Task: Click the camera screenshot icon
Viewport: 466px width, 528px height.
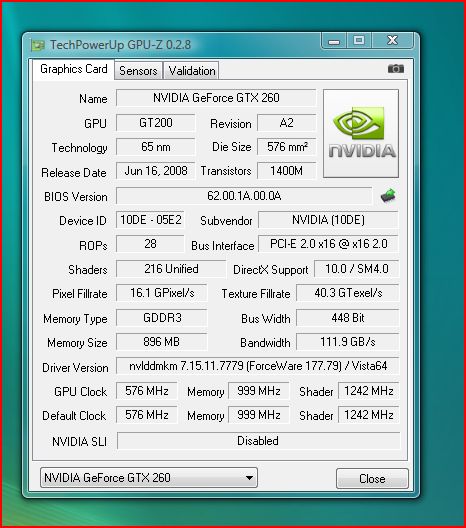Action: pyautogui.click(x=396, y=68)
